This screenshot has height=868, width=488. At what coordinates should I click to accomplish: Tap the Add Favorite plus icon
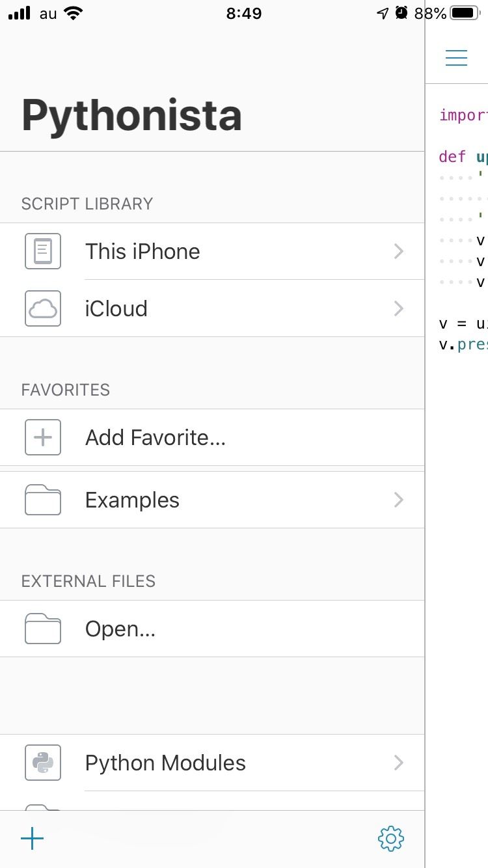coord(43,437)
